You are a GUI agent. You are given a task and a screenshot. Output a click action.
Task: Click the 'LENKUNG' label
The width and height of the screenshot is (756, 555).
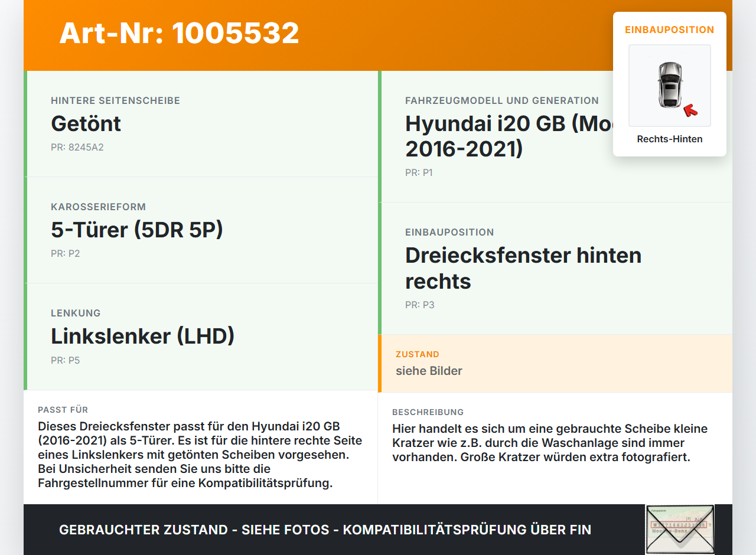coord(76,313)
